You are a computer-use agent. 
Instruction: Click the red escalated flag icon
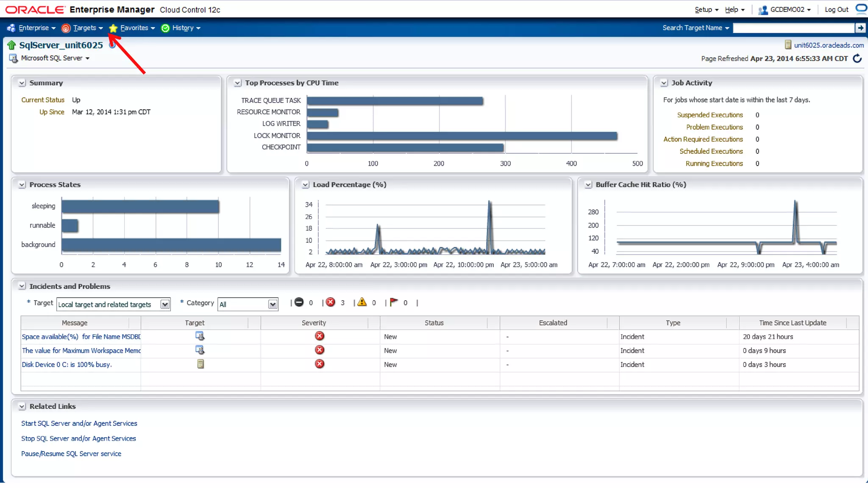tap(394, 302)
